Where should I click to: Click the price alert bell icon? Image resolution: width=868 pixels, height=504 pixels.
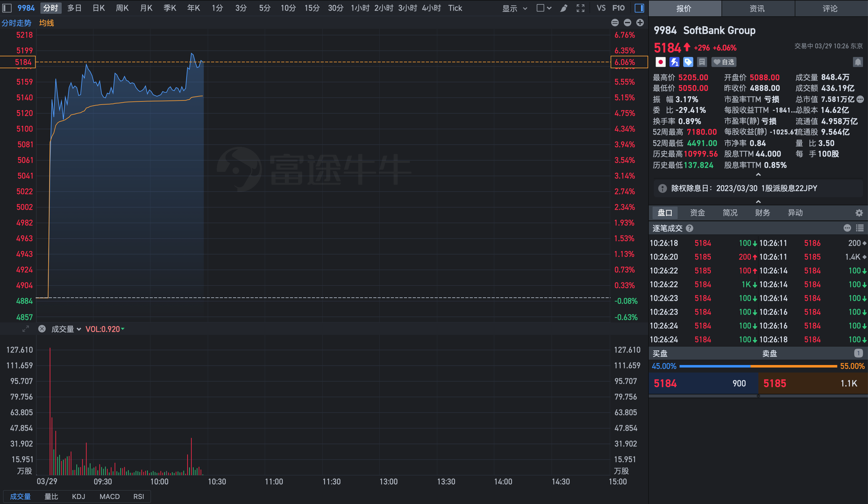pyautogui.click(x=858, y=62)
